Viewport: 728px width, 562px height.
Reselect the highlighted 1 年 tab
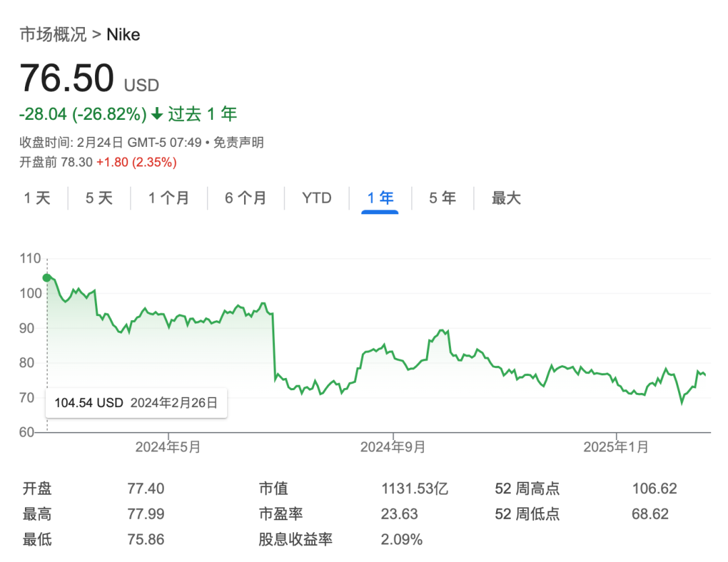[380, 198]
